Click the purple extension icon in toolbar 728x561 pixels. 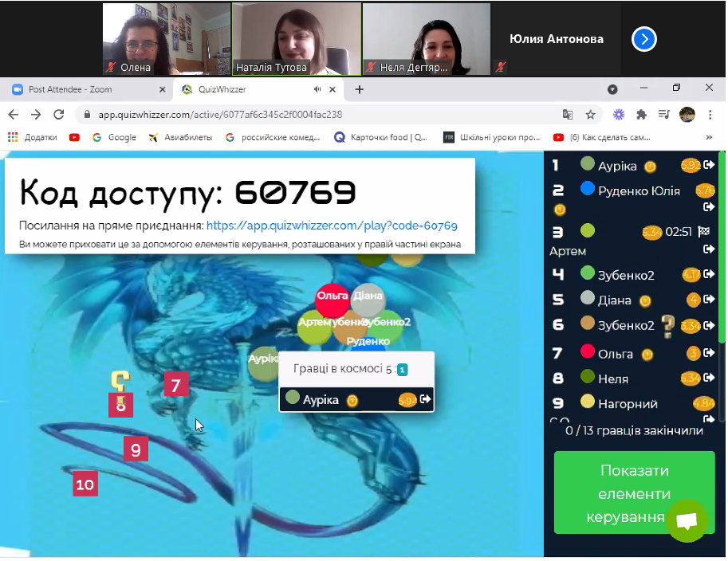click(619, 115)
